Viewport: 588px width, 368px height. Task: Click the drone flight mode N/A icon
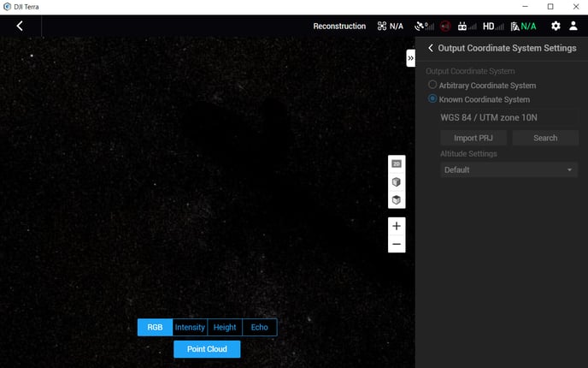(390, 26)
